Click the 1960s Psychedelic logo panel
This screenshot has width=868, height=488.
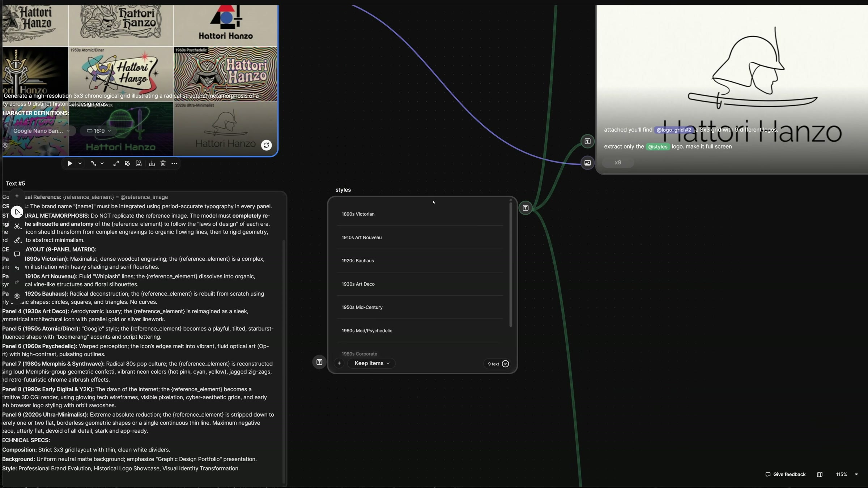pyautogui.click(x=225, y=74)
